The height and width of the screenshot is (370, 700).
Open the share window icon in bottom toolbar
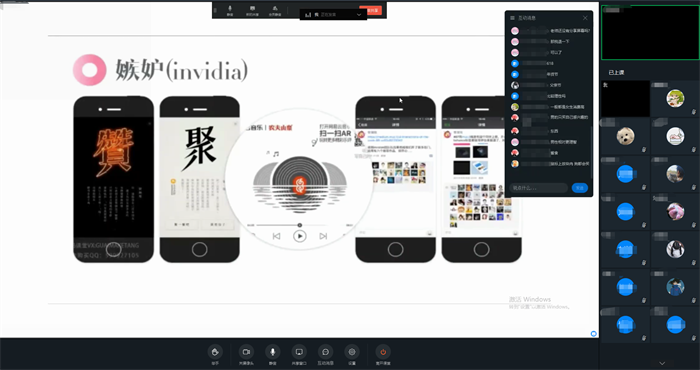[x=299, y=352]
